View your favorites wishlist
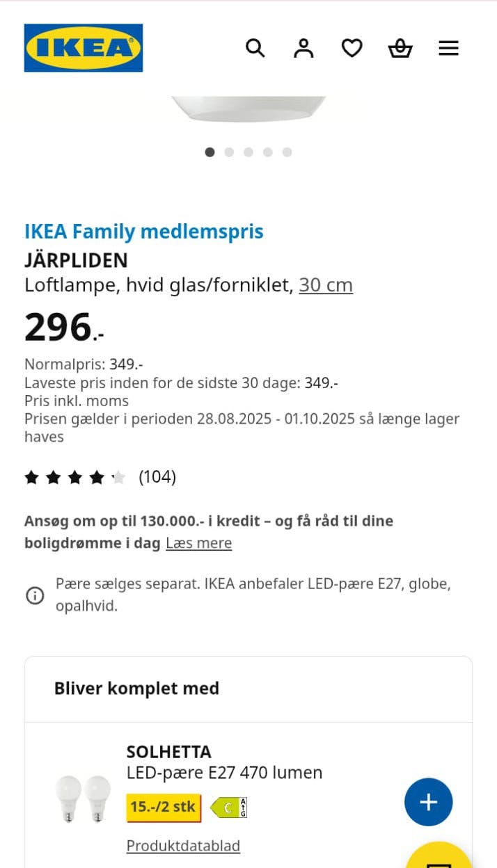Image resolution: width=497 pixels, height=868 pixels. (x=352, y=47)
